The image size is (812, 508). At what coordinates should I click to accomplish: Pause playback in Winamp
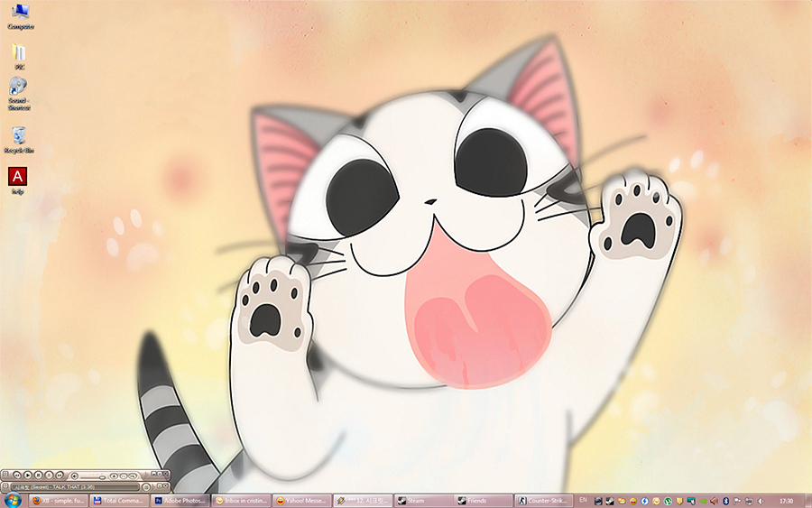tap(38, 475)
